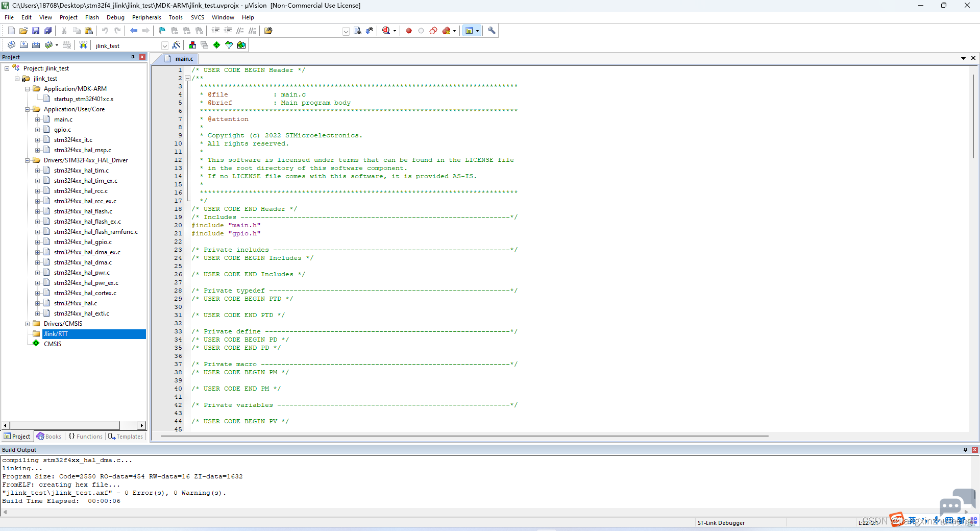Toggle code folding at line 2

tap(187, 78)
